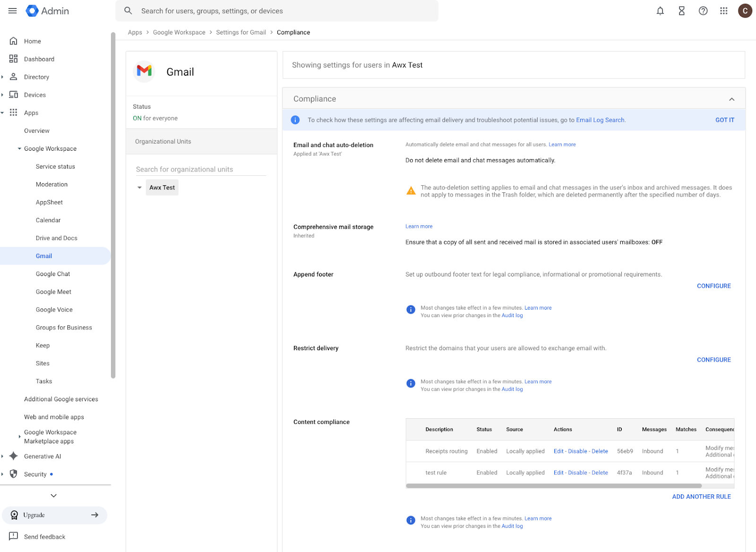
Task: Click the Apps grid icon in sidebar
Action: (14, 112)
